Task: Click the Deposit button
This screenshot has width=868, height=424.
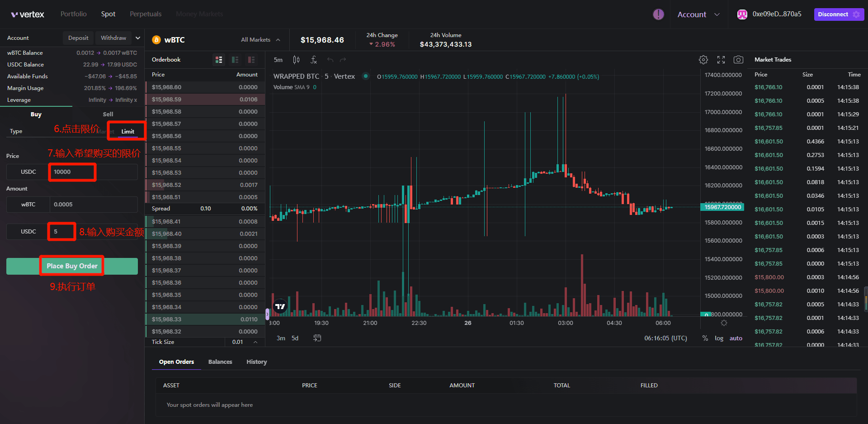Action: click(78, 38)
